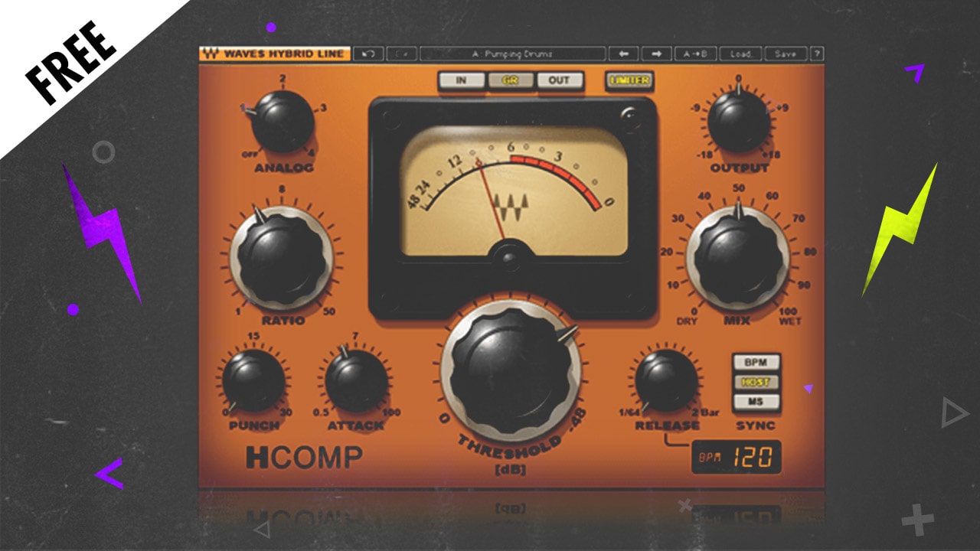Click the greyed-out redo button
This screenshot has height=551, width=980.
(401, 54)
